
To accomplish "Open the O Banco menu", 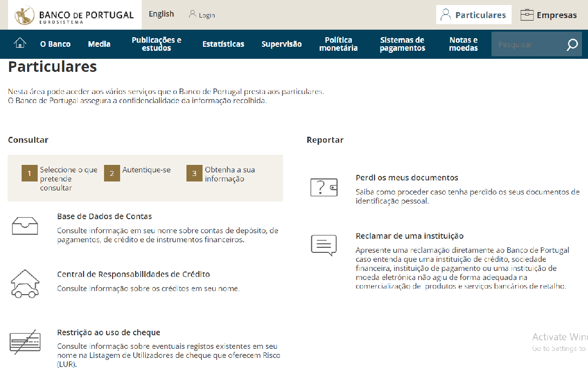I will tap(55, 44).
